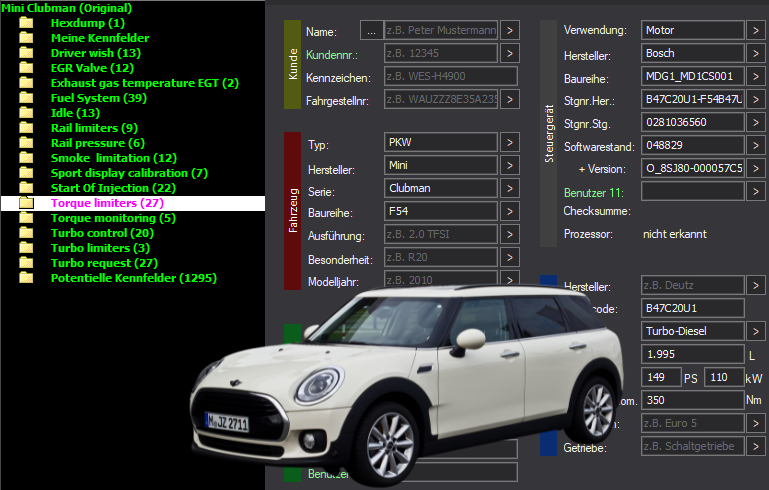Open the arrow next to Baureihe F54
The height and width of the screenshot is (490, 769).
(x=510, y=211)
